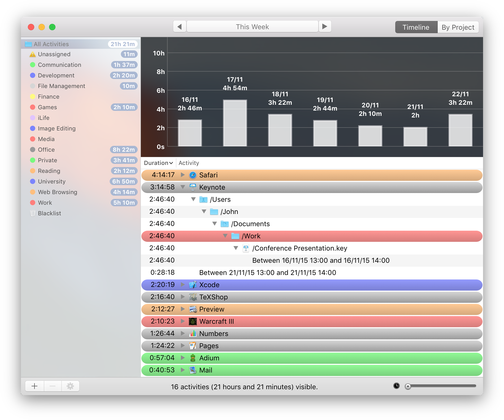Image resolution: width=504 pixels, height=420 pixels.
Task: Click the add project plus button
Action: click(34, 386)
